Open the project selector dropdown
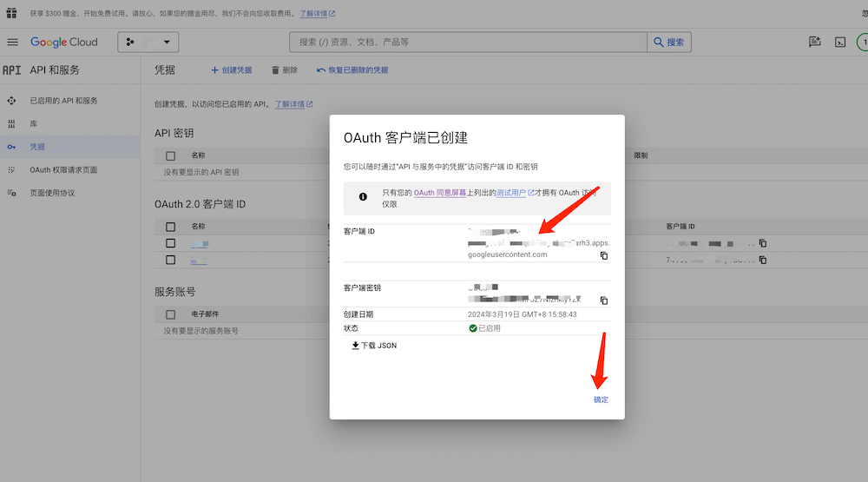This screenshot has width=868, height=482. (x=148, y=42)
